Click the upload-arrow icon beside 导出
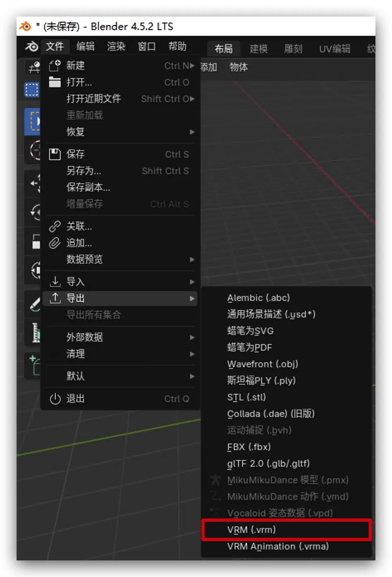The width and height of the screenshot is (392, 577). [x=55, y=298]
